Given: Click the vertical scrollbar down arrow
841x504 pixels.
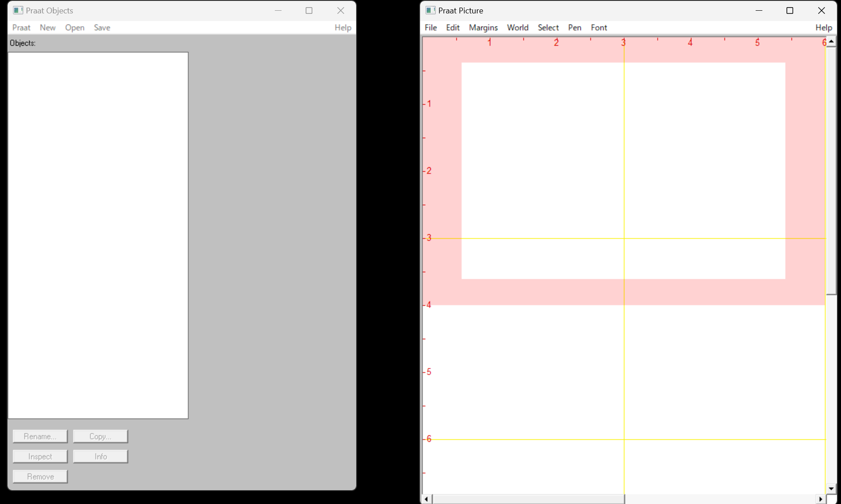Looking at the screenshot, I should (x=831, y=488).
